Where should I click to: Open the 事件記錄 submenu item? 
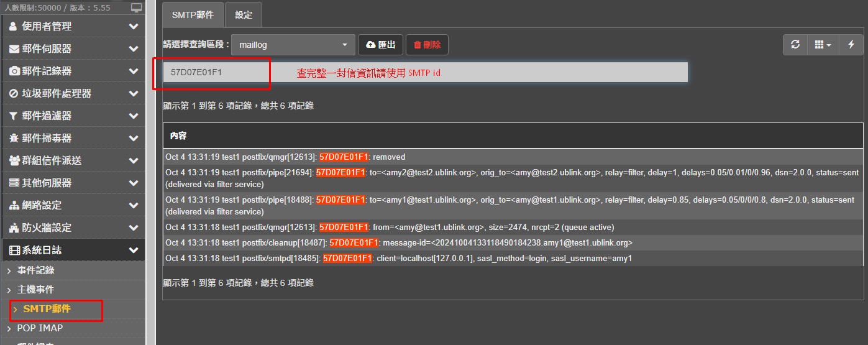pyautogui.click(x=35, y=270)
